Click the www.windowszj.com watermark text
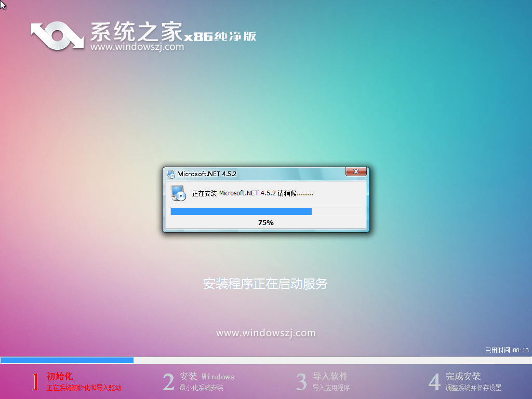This screenshot has height=399, width=532. tap(265, 332)
